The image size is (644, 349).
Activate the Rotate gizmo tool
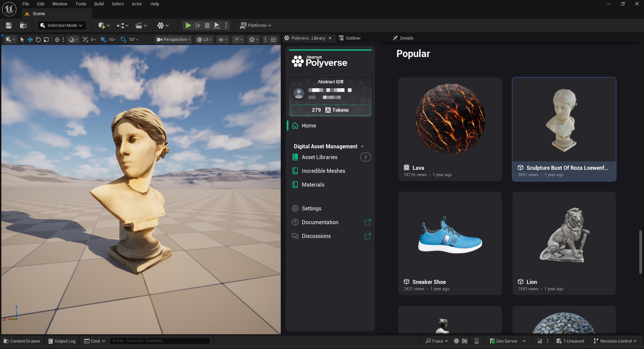tap(38, 40)
